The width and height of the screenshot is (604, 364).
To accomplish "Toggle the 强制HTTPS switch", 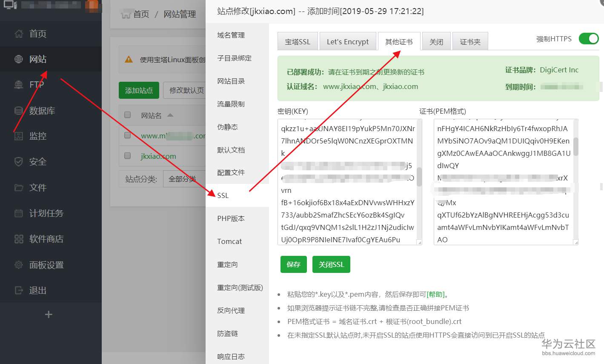I will point(589,39).
